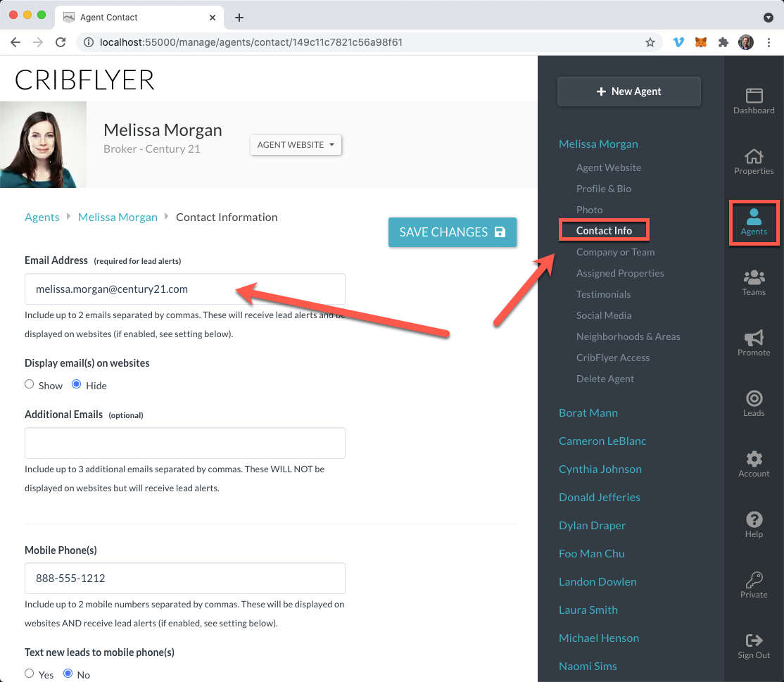784x682 pixels.
Task: Open Neighborhoods & Areas submenu item
Action: pyautogui.click(x=628, y=336)
